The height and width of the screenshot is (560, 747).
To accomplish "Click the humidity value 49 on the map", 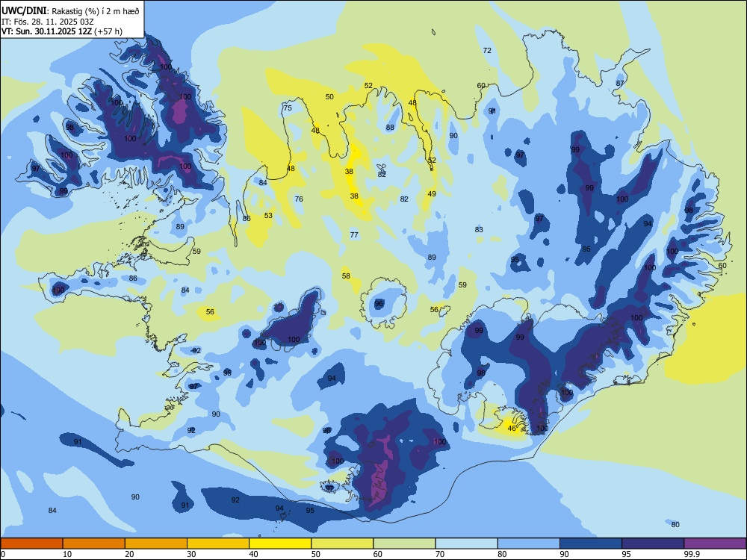I will click(432, 194).
